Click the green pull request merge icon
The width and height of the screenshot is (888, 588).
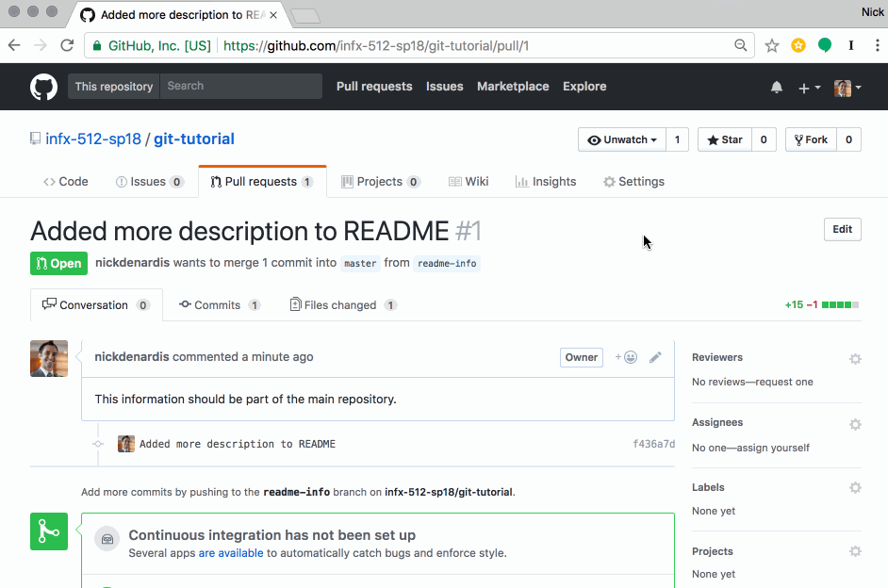click(x=48, y=531)
